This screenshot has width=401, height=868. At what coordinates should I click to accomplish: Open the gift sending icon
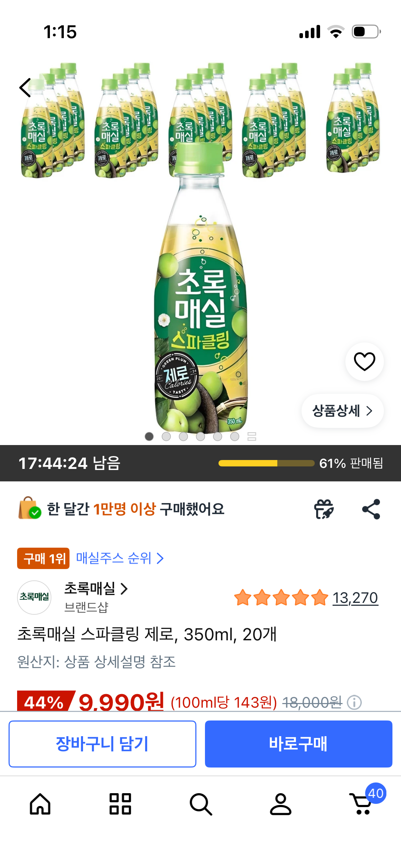pyautogui.click(x=324, y=509)
